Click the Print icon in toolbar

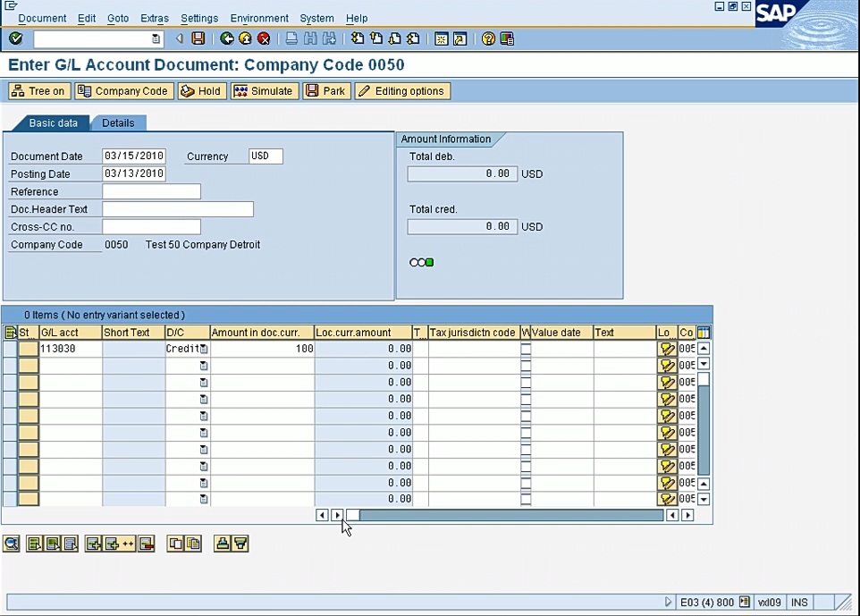pos(291,38)
